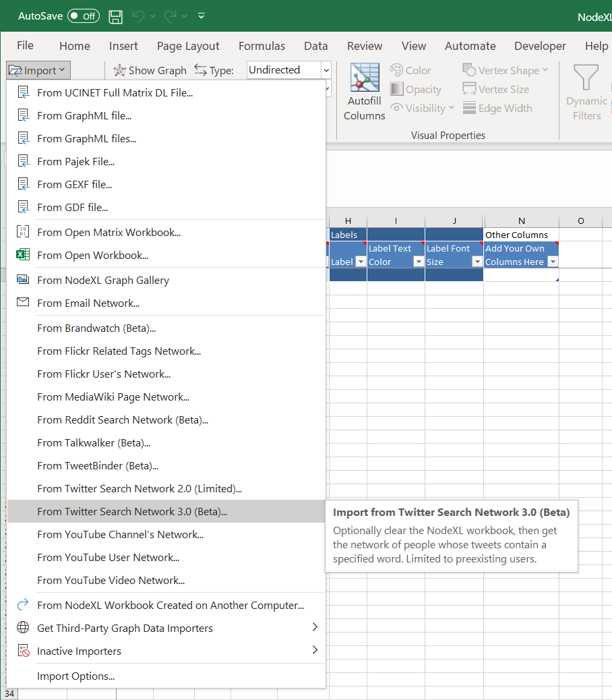
Task: Click the Import button
Action: click(x=38, y=70)
